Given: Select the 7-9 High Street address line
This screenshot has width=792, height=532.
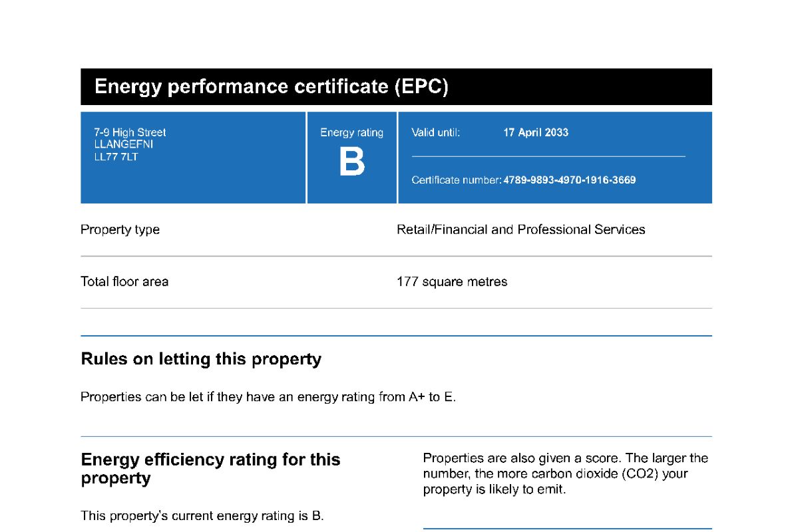Looking at the screenshot, I should point(130,132).
